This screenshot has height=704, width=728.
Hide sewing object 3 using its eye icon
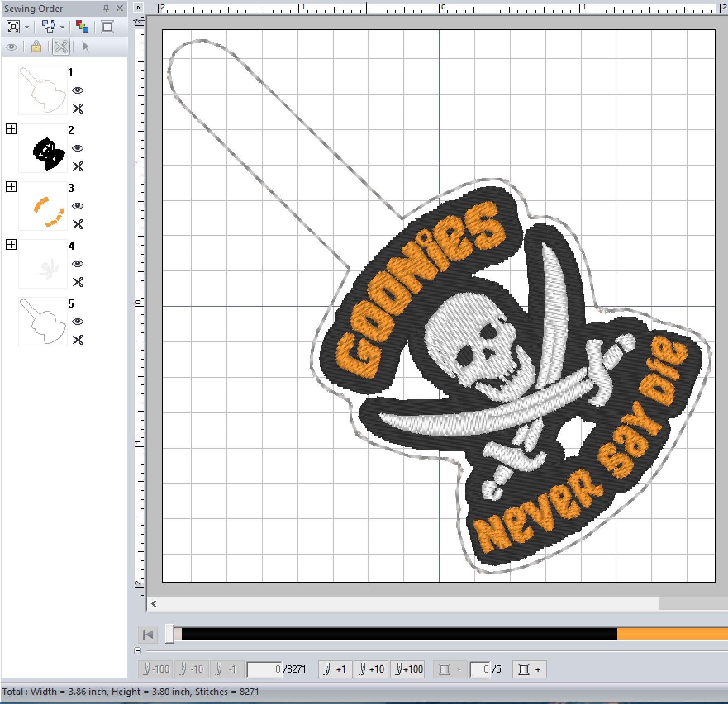pyautogui.click(x=78, y=206)
